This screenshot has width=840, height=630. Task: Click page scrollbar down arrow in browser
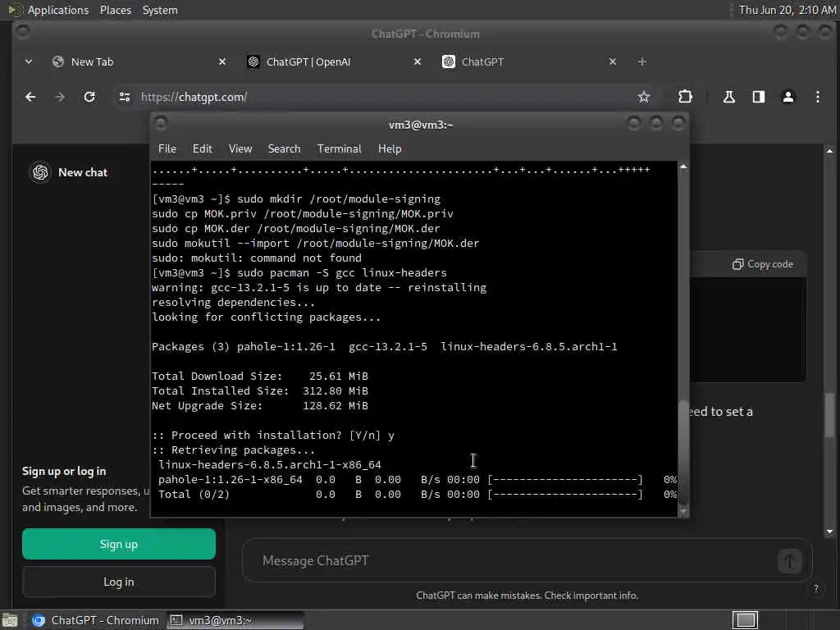click(829, 532)
